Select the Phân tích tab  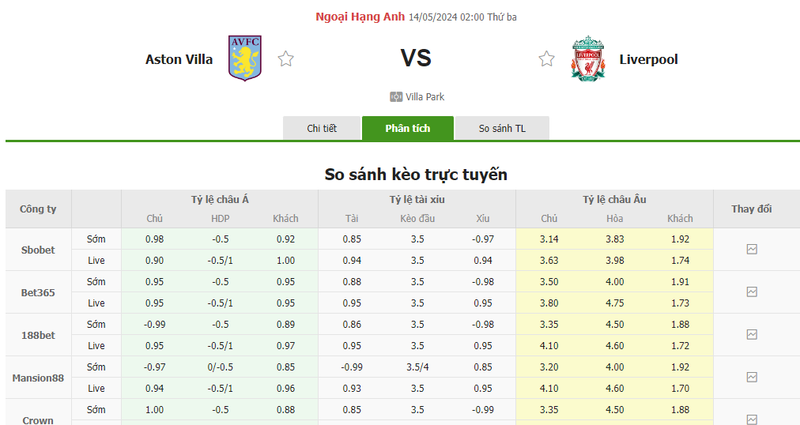point(408,128)
